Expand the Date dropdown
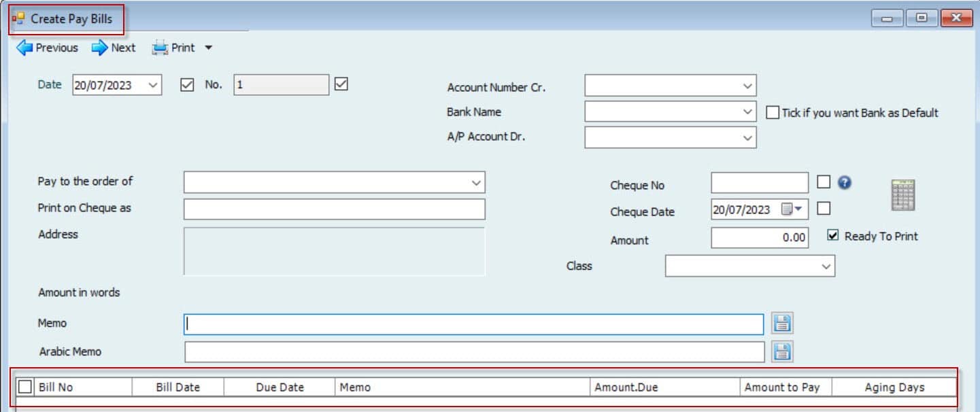980x412 pixels. click(x=152, y=86)
